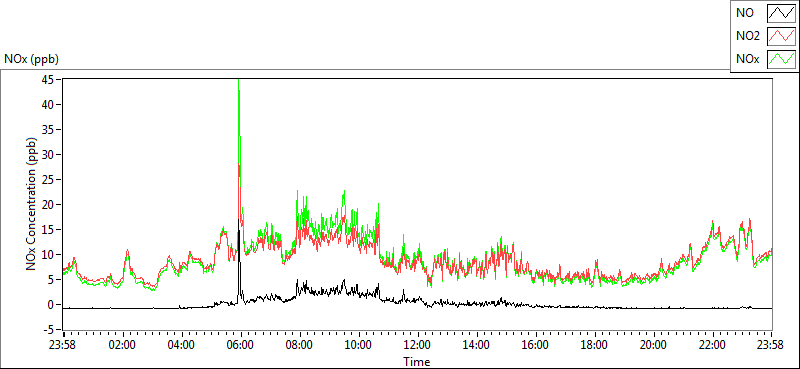Click the 18:00 time axis label
The image size is (800, 369).
[x=594, y=345]
